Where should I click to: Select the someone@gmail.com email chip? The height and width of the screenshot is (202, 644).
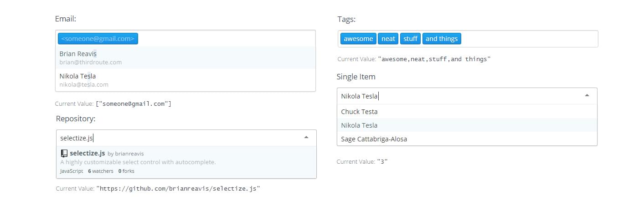pyautogui.click(x=98, y=39)
